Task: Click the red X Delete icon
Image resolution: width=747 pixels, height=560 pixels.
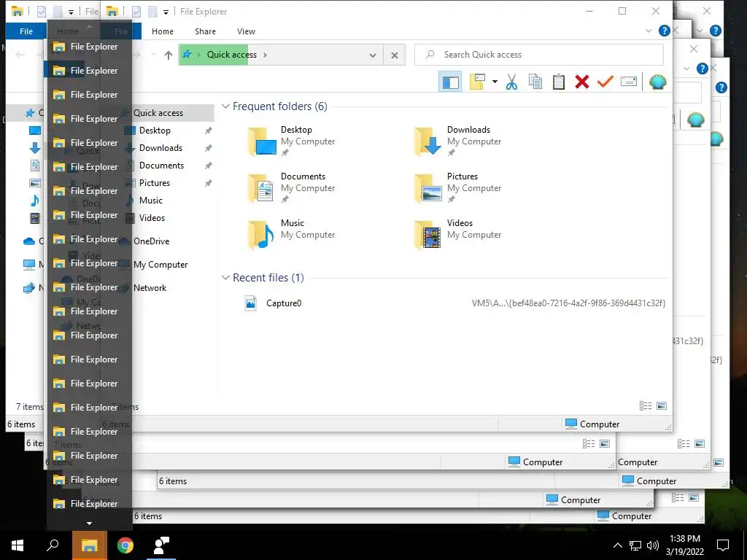Action: click(x=581, y=82)
